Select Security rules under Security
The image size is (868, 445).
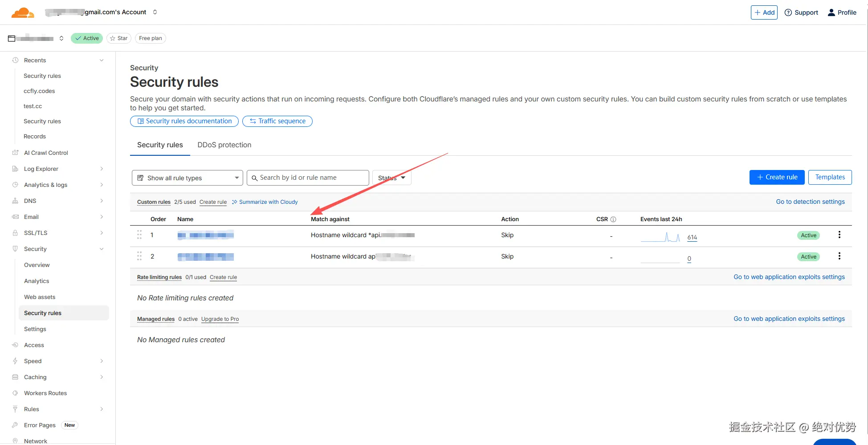64,313
